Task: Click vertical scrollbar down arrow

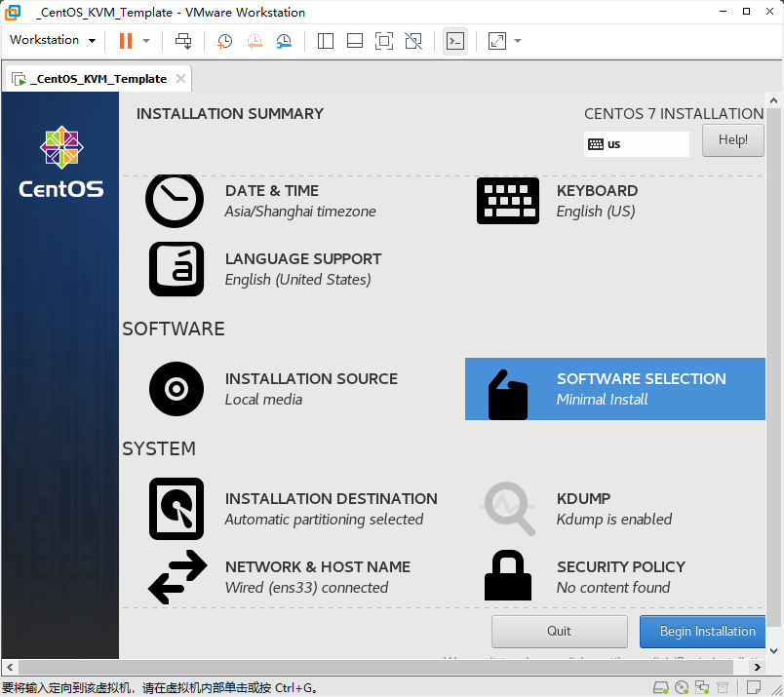Action: point(773,651)
